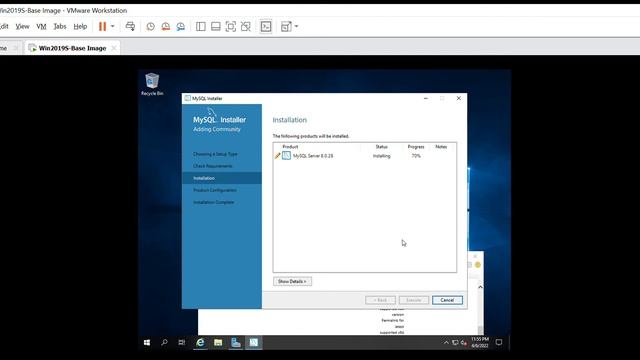Open the snapshot manager
This screenshot has width=640, height=360.
[180, 27]
